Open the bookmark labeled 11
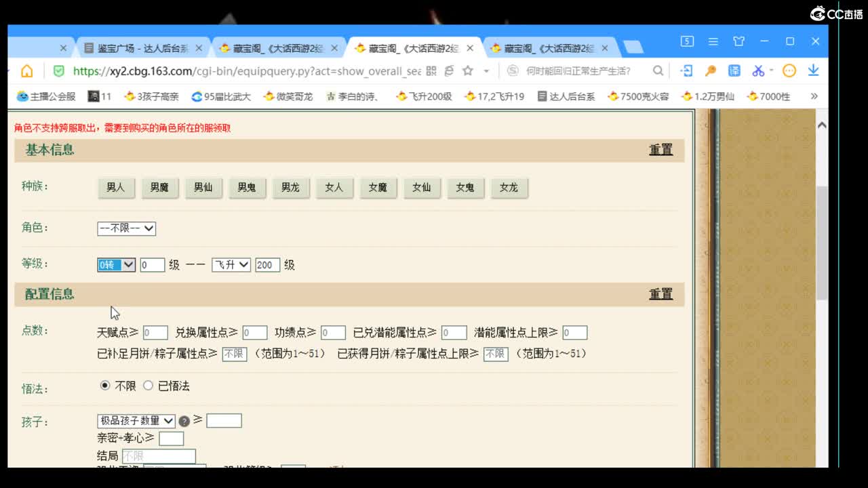Image resolution: width=868 pixels, height=488 pixels. click(x=100, y=96)
